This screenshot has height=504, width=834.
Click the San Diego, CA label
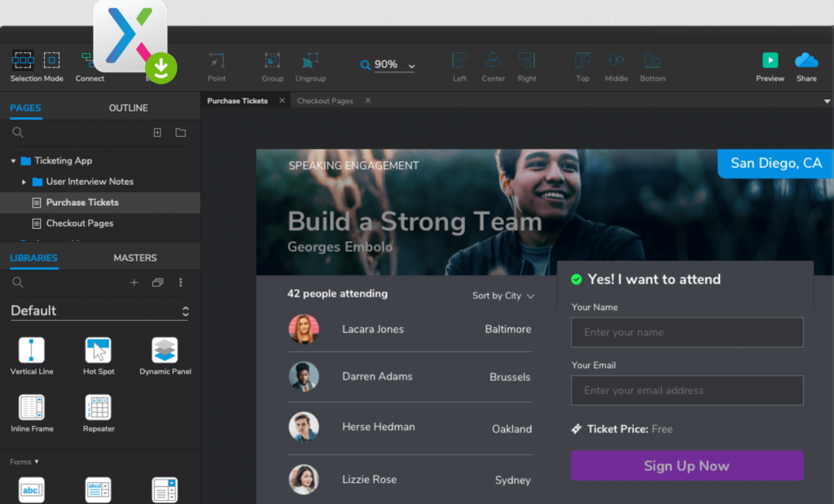coord(775,163)
